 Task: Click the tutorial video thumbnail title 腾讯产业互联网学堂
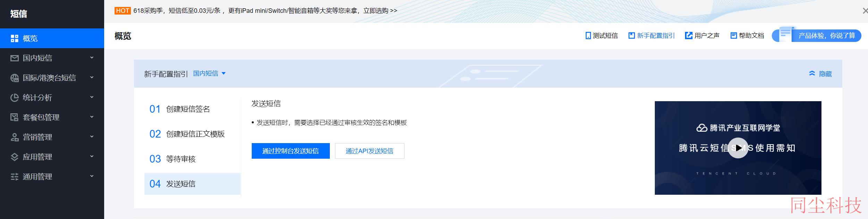(x=738, y=128)
